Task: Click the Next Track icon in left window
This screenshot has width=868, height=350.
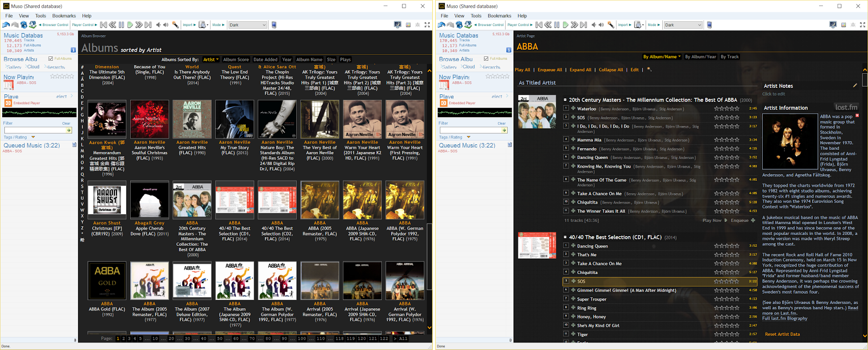Action: click(148, 25)
